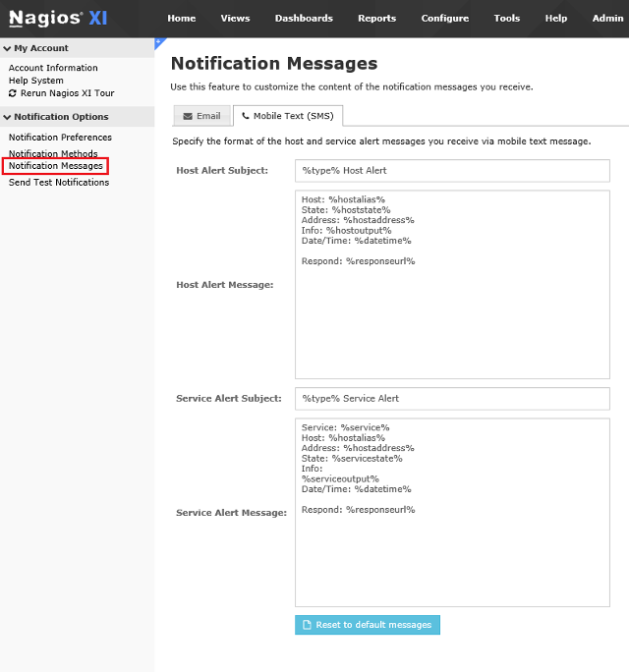Switch to the Email tab

[201, 116]
